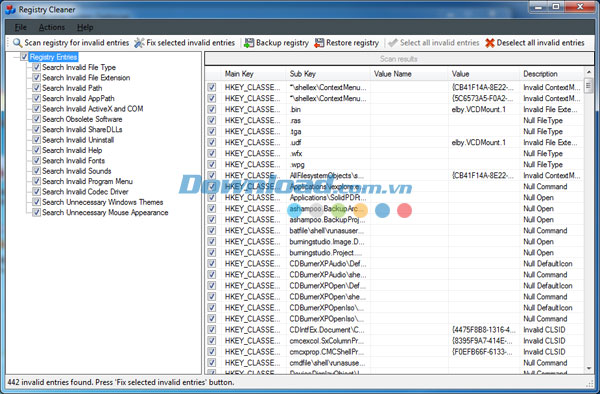
Task: Sort by Sub Key column header
Action: pyautogui.click(x=328, y=74)
